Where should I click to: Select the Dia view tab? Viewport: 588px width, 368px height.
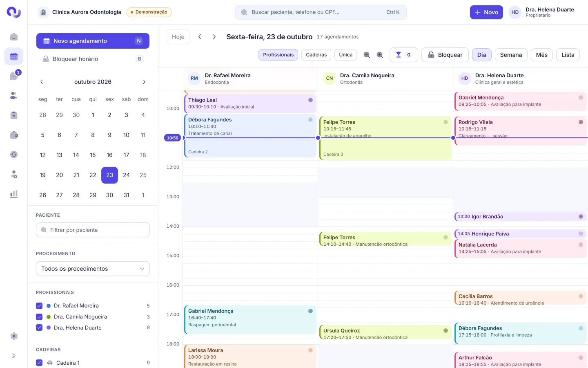tap(482, 55)
